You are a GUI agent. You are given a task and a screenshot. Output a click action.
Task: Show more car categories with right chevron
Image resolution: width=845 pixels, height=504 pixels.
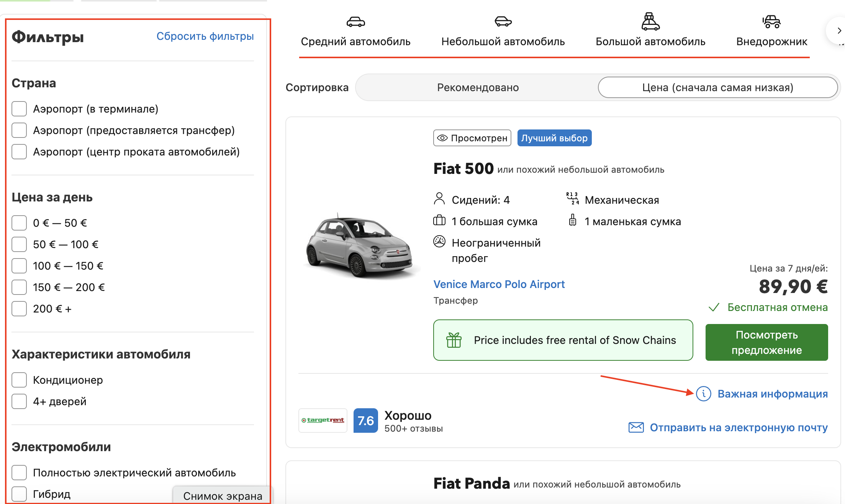tap(839, 31)
